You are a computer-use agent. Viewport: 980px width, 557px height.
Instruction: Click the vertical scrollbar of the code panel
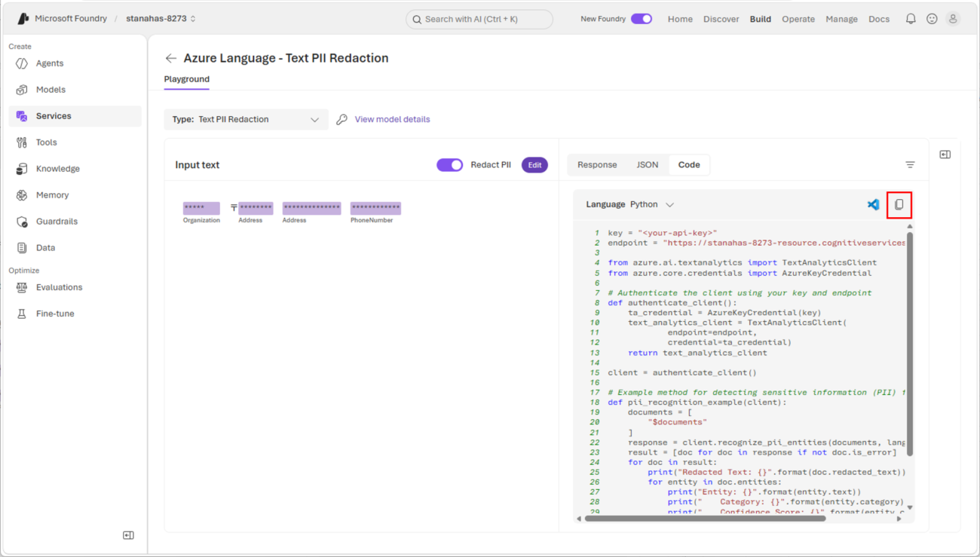point(910,344)
